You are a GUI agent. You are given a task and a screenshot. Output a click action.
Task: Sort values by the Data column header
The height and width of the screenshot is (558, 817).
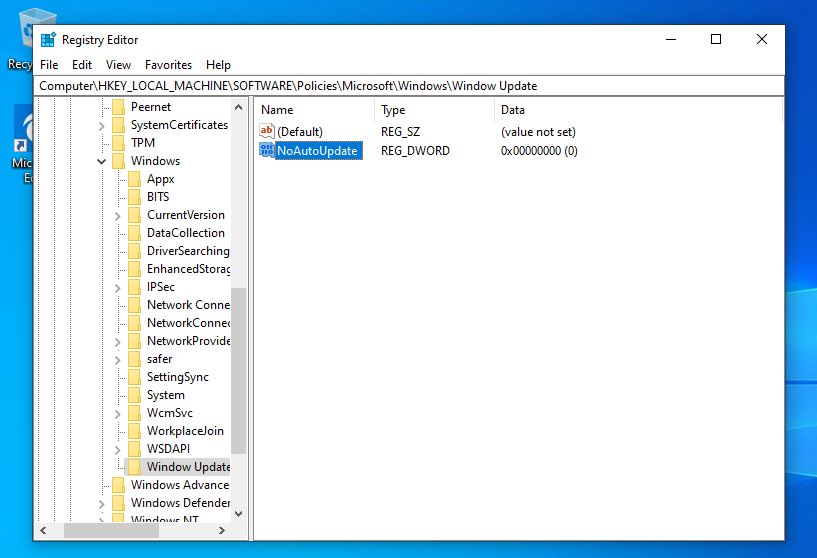click(638, 110)
